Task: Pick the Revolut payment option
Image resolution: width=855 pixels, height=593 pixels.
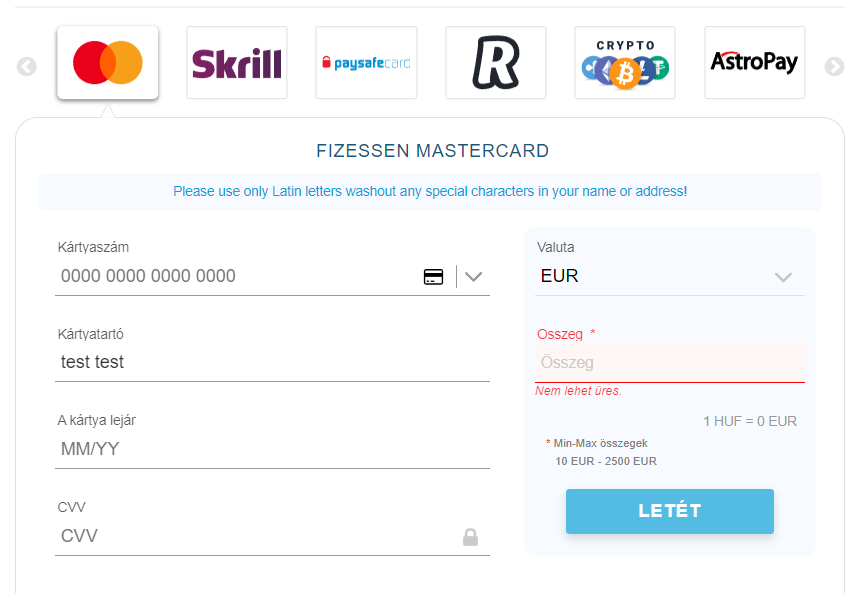Action: 496,62
